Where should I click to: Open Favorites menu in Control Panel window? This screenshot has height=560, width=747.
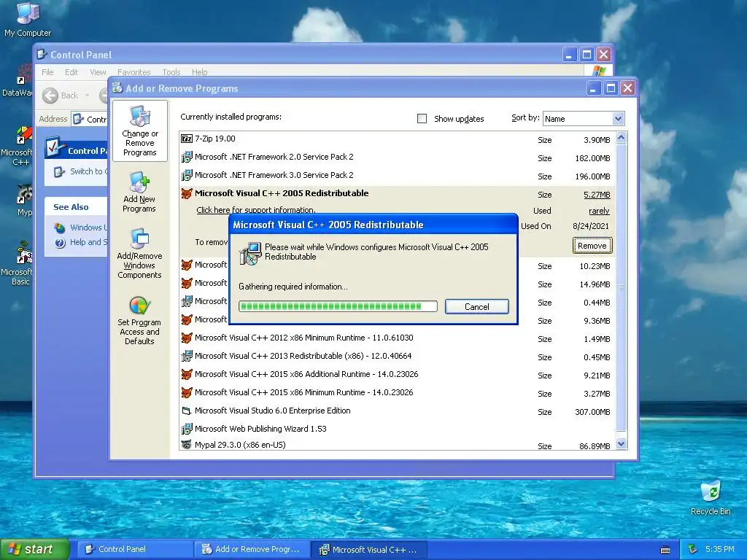pos(134,72)
